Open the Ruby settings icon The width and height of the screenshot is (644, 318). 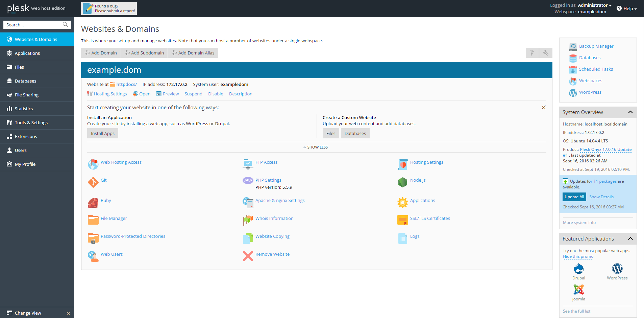point(93,203)
